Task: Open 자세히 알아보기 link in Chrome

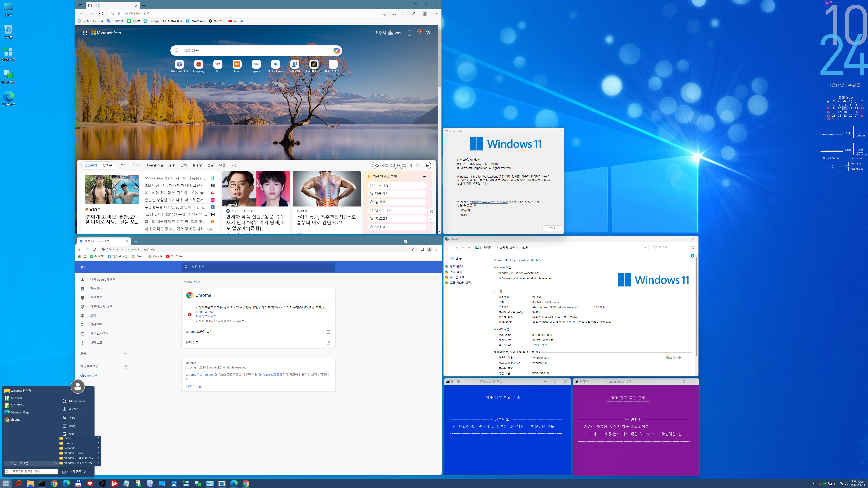Action: (x=206, y=317)
